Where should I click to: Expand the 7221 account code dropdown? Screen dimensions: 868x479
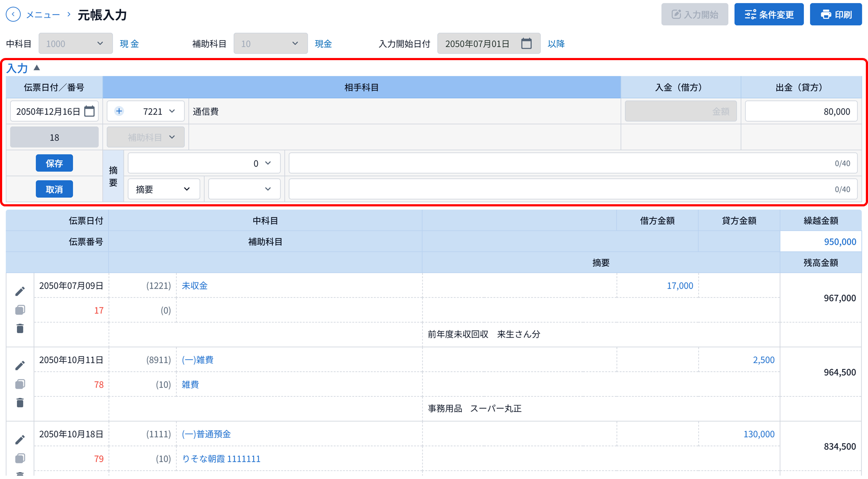[x=172, y=111]
